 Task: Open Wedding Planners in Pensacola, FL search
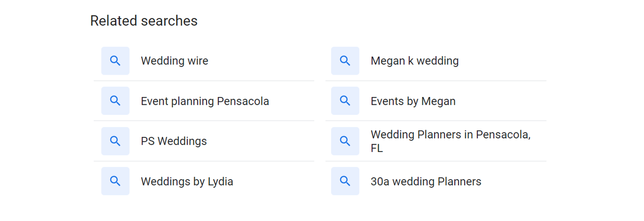(436, 141)
